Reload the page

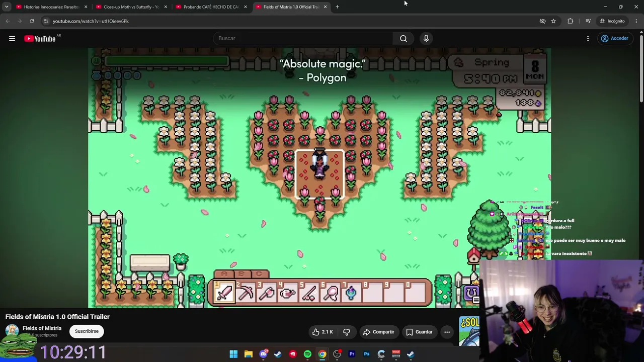coord(32,21)
